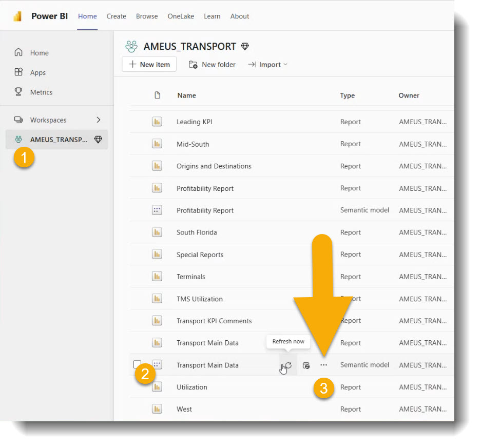Switch to the OneLake tab

click(181, 16)
